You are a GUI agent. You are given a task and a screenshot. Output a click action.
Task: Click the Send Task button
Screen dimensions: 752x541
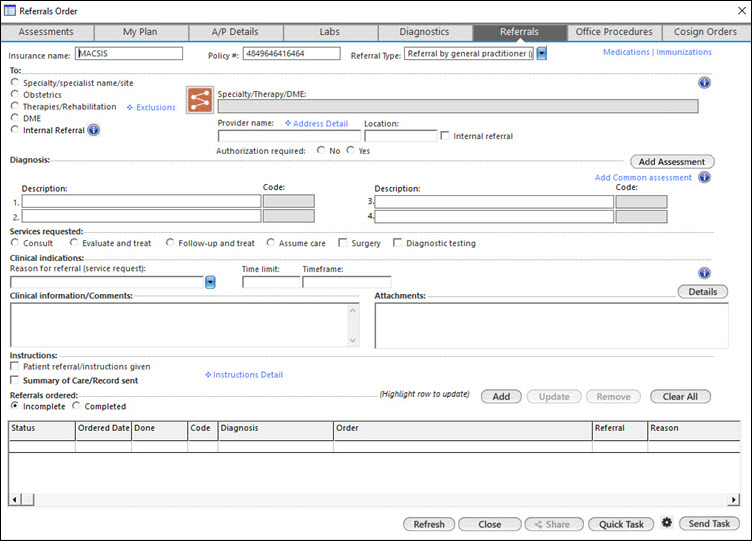click(x=709, y=524)
